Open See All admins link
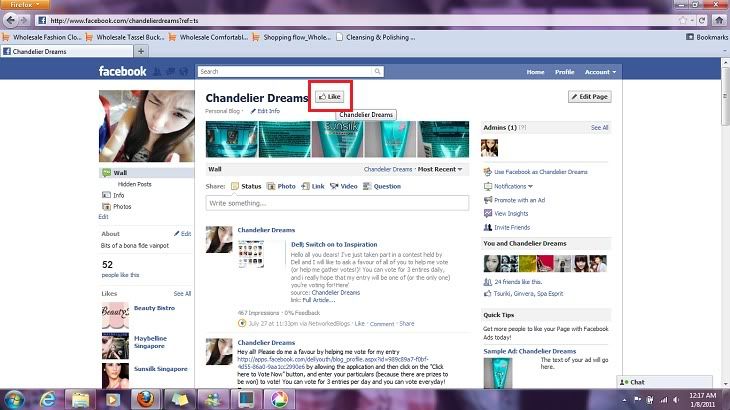The image size is (730, 410). coord(599,128)
